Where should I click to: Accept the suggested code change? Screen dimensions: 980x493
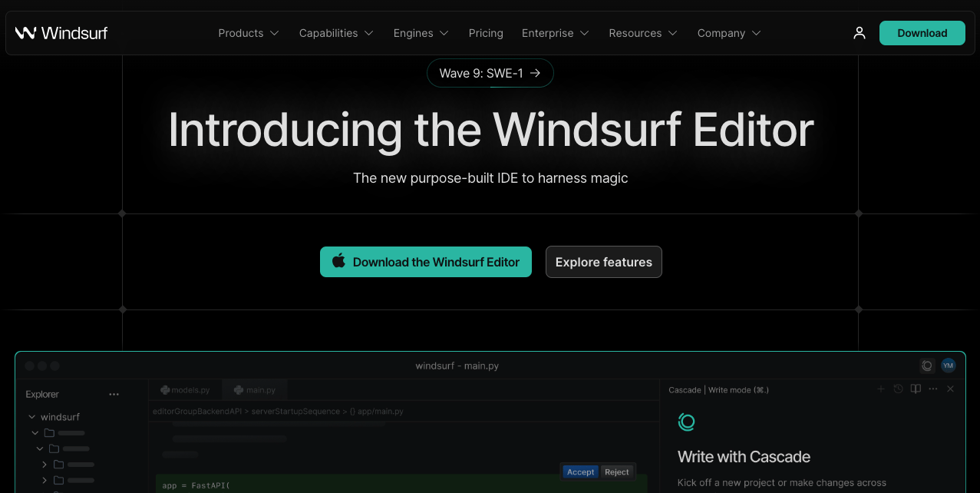click(580, 471)
